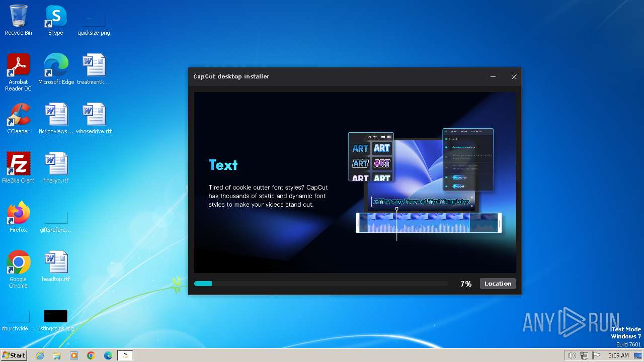Open the Recycle Bin desktop icon
The width and height of the screenshot is (644, 362).
(18, 20)
